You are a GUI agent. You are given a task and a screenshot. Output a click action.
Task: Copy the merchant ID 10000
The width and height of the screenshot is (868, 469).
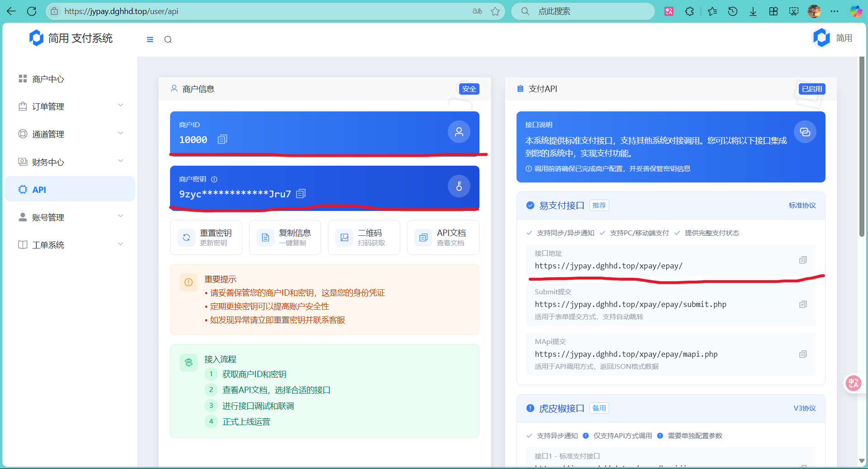tap(222, 139)
